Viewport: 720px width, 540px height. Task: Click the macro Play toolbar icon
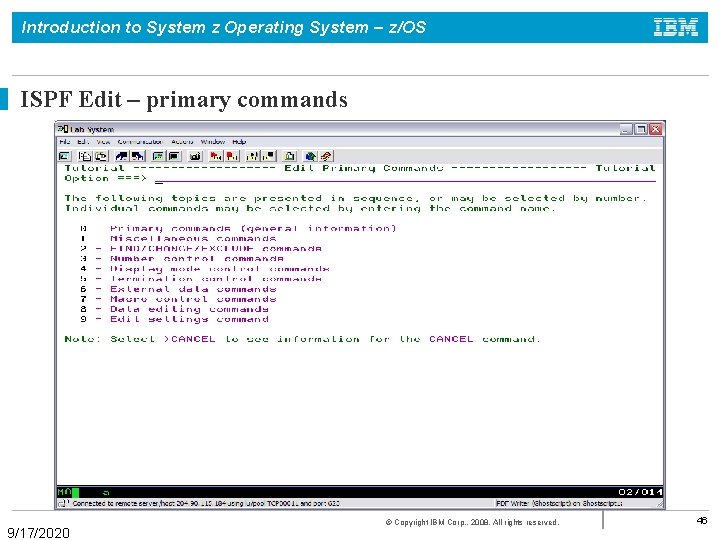click(253, 156)
